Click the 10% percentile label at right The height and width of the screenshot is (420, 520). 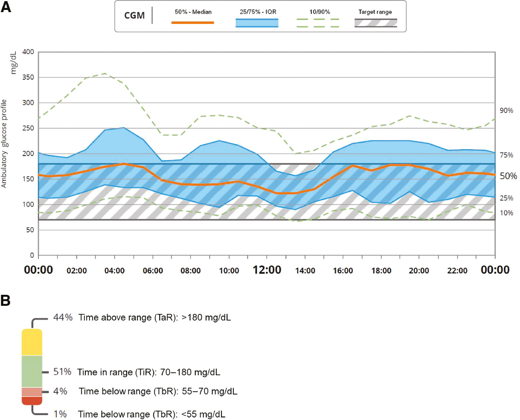506,213
